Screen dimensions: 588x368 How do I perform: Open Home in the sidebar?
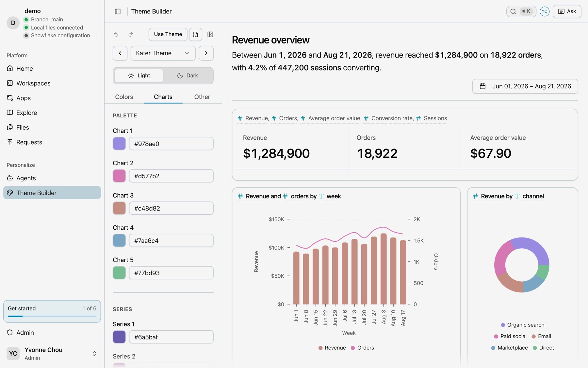52,69
